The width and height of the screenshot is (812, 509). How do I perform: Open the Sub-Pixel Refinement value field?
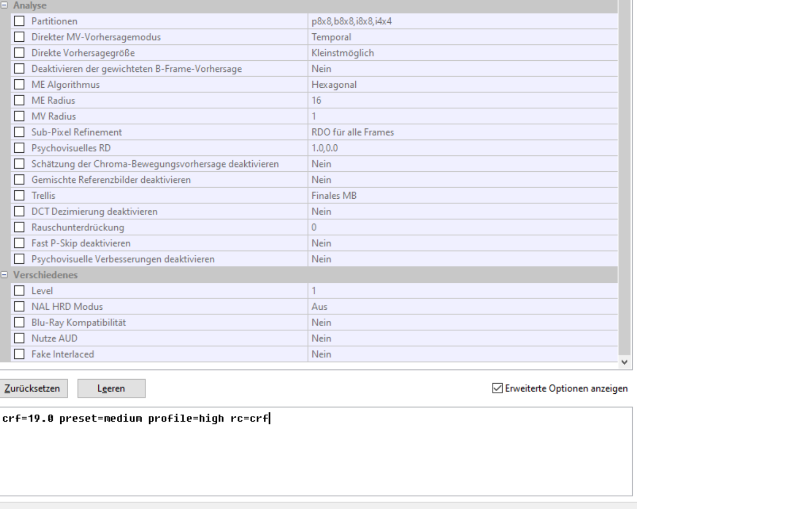(462, 132)
